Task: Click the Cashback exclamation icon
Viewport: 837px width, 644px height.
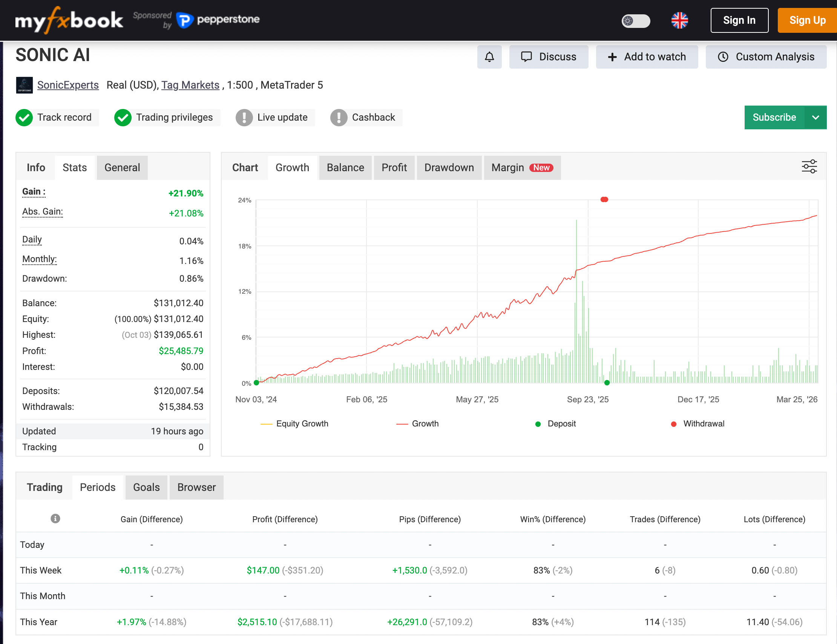Action: 339,117
